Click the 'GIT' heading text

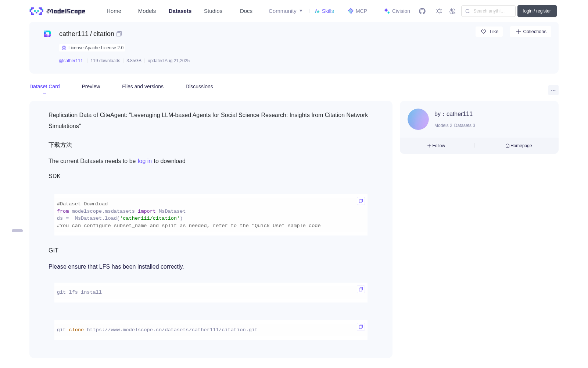tap(53, 250)
